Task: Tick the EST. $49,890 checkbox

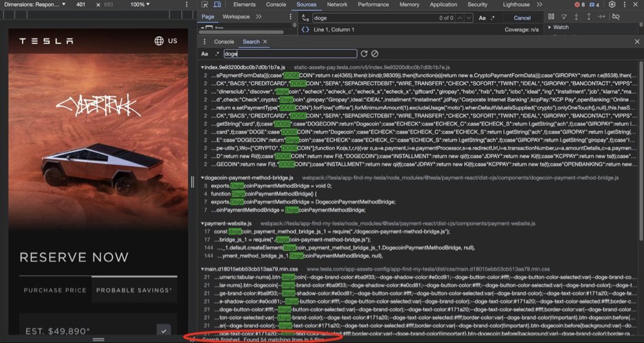Action: [164, 330]
